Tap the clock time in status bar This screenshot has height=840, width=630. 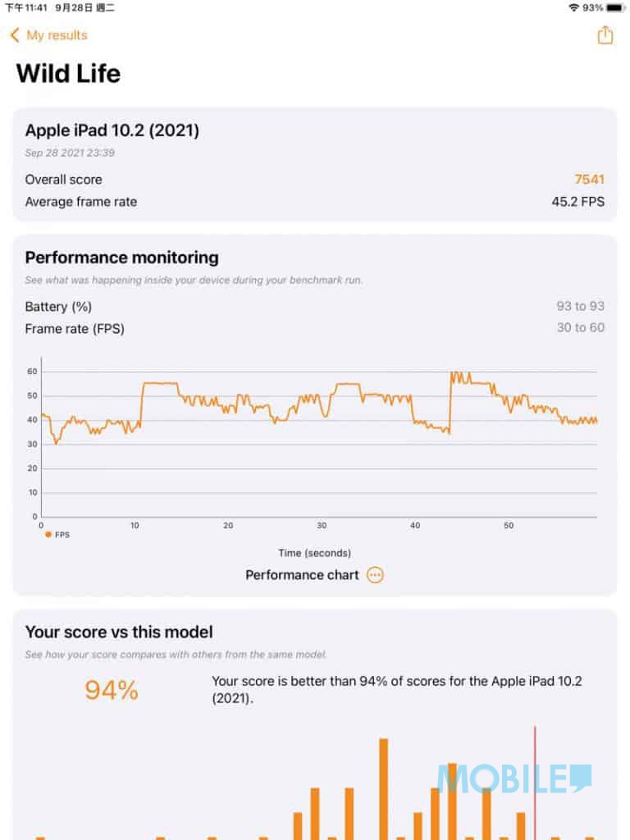(26, 7)
